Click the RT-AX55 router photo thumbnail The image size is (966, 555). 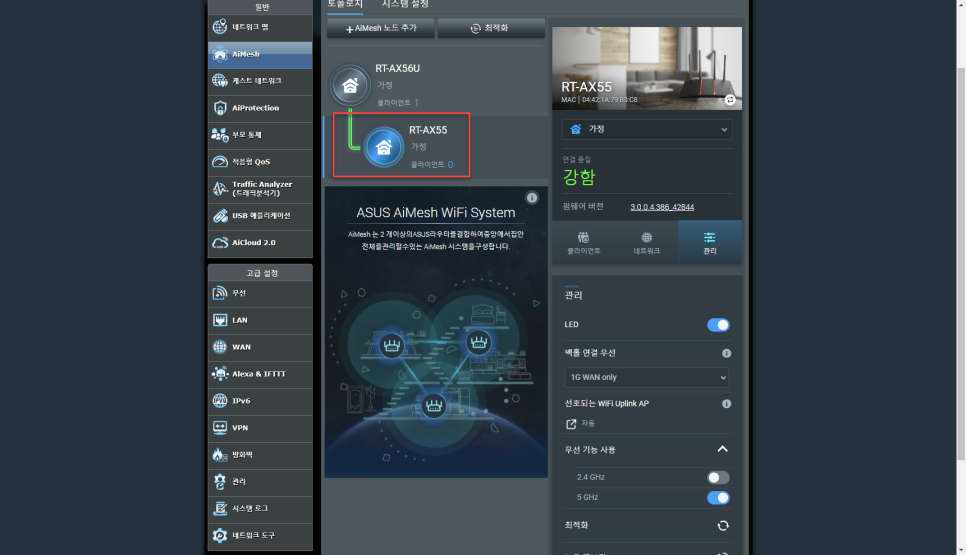(647, 68)
